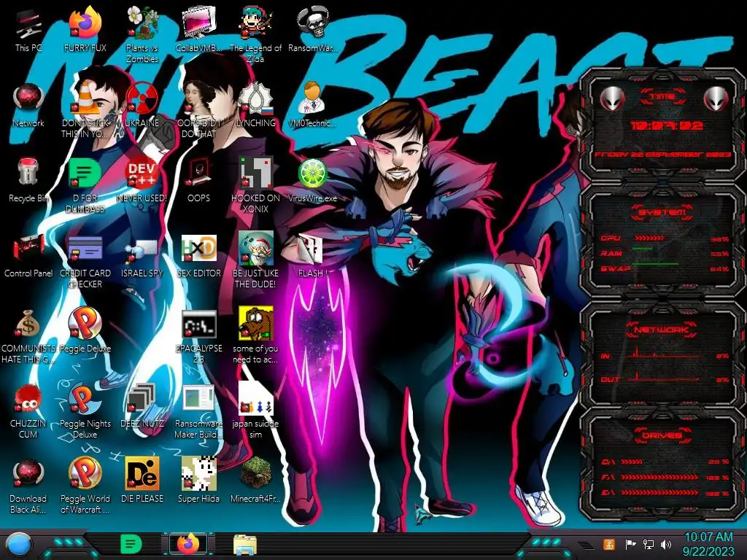Image resolution: width=747 pixels, height=560 pixels.
Task: Open the red fuzzy Chuzzle game shortcut
Action: 28,411
